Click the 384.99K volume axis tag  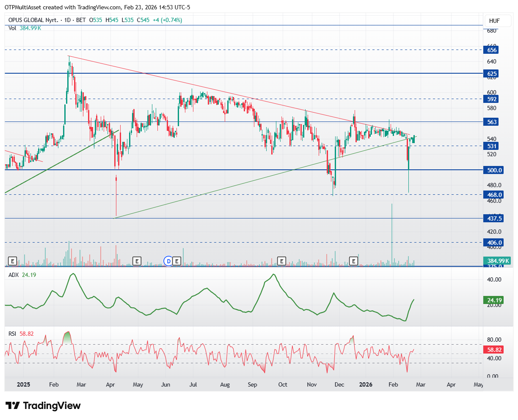coord(496,261)
